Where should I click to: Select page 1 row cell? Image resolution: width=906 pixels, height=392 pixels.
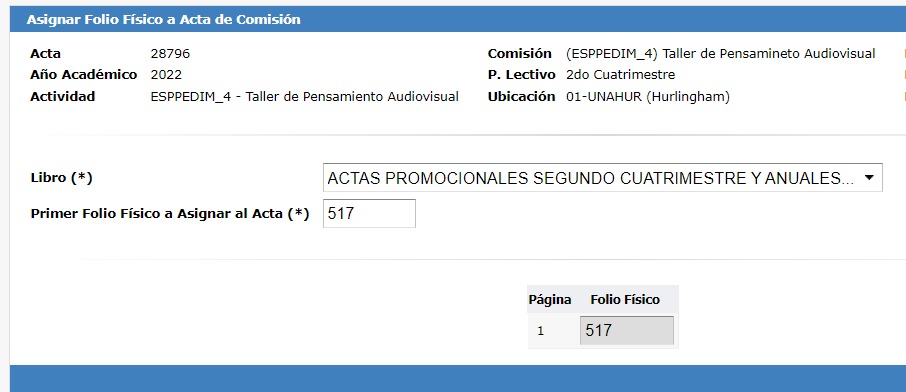pyautogui.click(x=540, y=331)
